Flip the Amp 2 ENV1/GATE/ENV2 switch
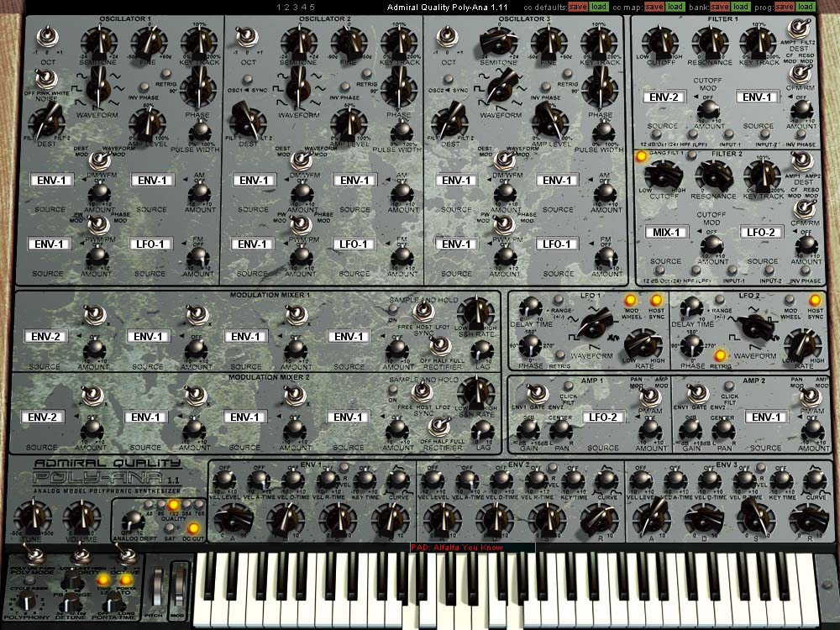This screenshot has height=630, width=840. click(698, 394)
